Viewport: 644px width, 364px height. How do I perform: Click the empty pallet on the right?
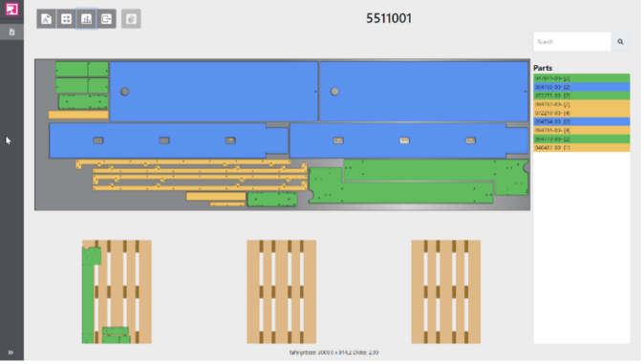coord(446,291)
